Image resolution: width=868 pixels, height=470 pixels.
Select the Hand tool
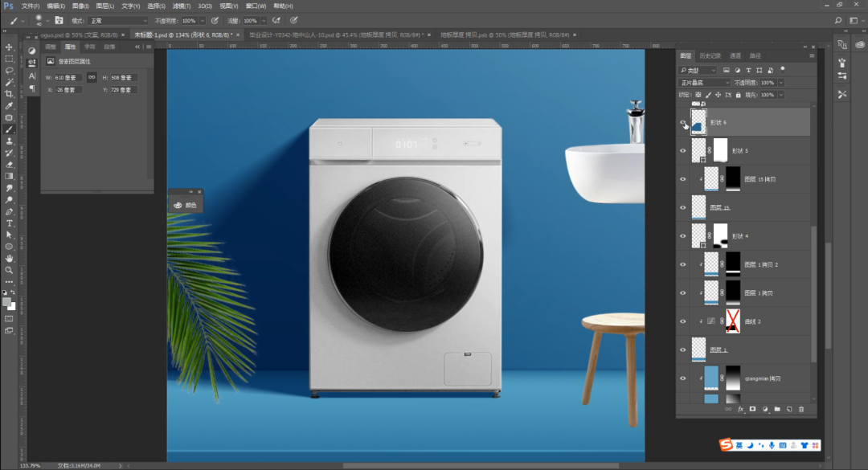click(x=10, y=258)
